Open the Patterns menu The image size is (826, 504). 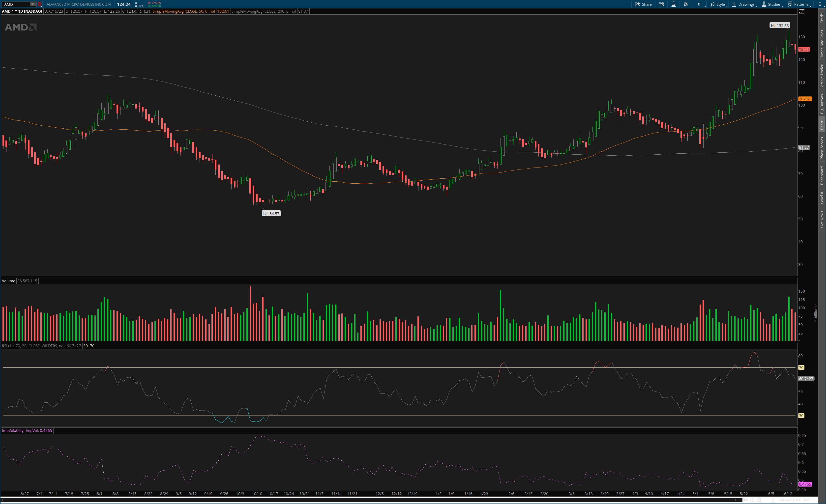coord(799,4)
